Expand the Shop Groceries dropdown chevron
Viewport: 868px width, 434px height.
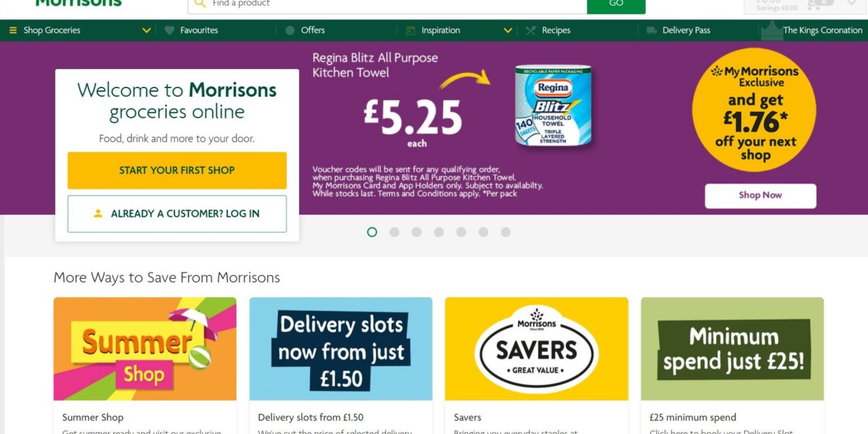pos(146,30)
